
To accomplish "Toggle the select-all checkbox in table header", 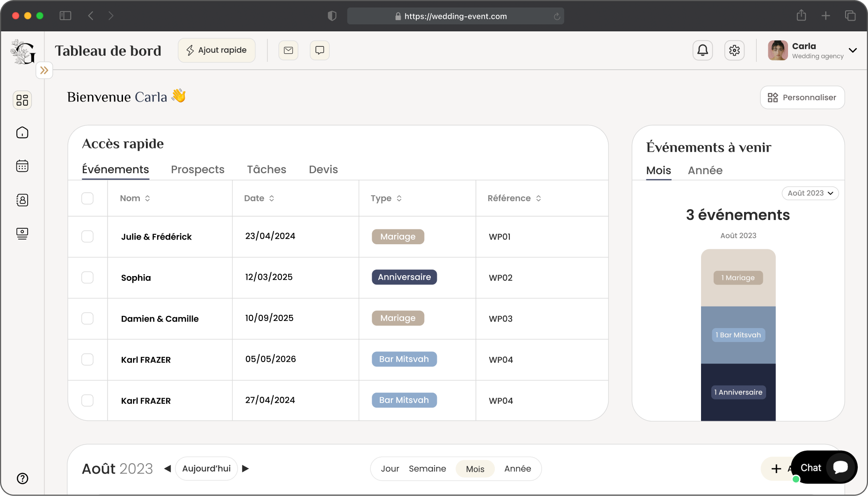I will click(x=87, y=198).
